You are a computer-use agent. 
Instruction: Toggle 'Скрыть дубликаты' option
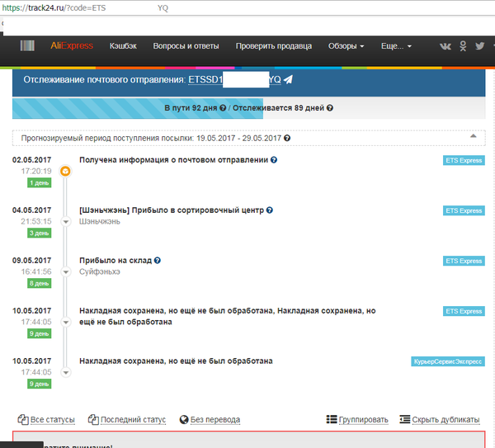coord(440,419)
